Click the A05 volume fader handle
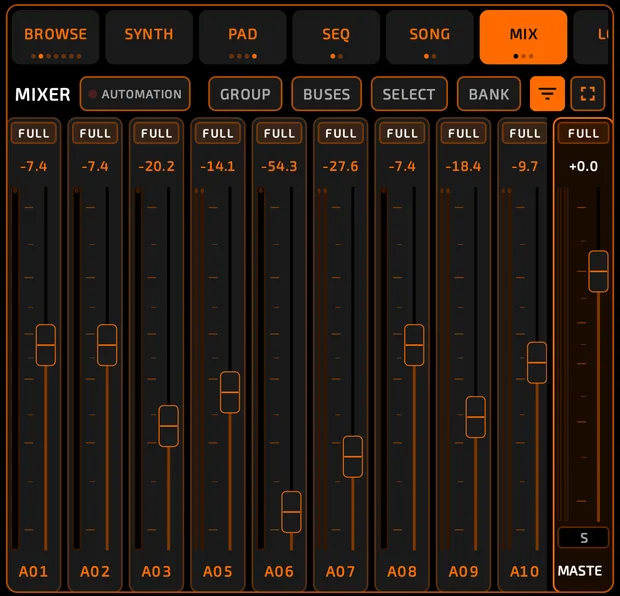This screenshot has height=596, width=620. [230, 392]
